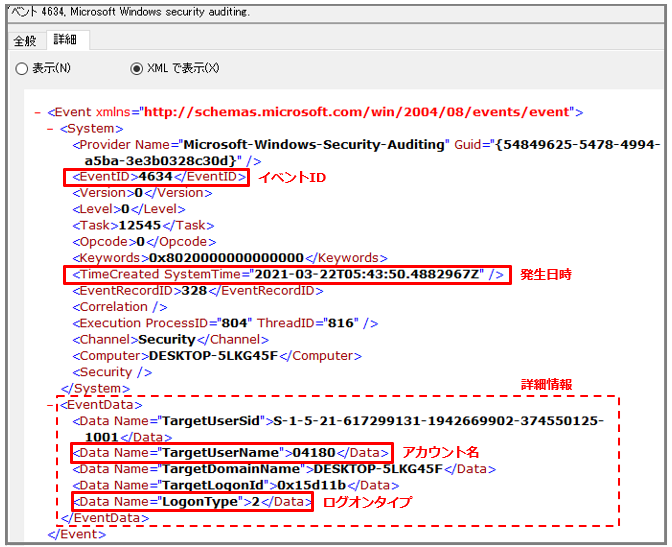Click the Opcode 0 line
This screenshot has height=547, width=672.
[144, 242]
